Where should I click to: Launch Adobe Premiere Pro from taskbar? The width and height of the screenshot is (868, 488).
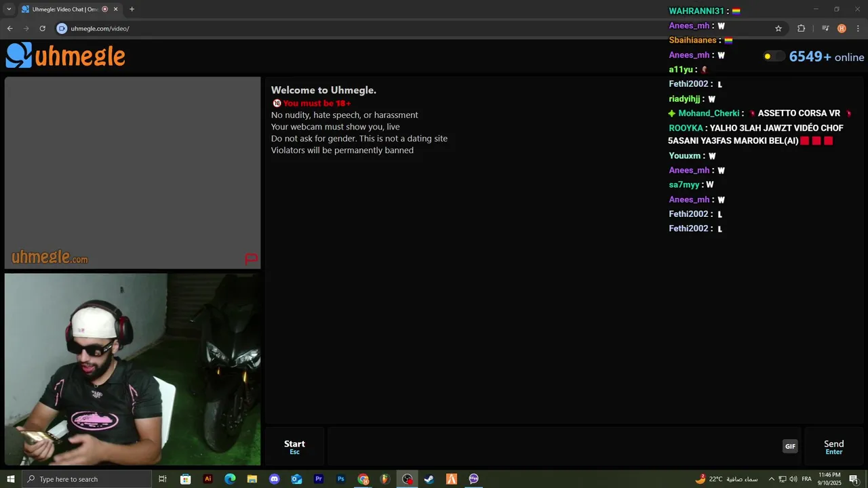319,479
